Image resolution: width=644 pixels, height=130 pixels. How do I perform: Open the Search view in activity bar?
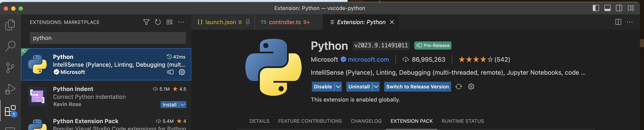tap(10, 46)
